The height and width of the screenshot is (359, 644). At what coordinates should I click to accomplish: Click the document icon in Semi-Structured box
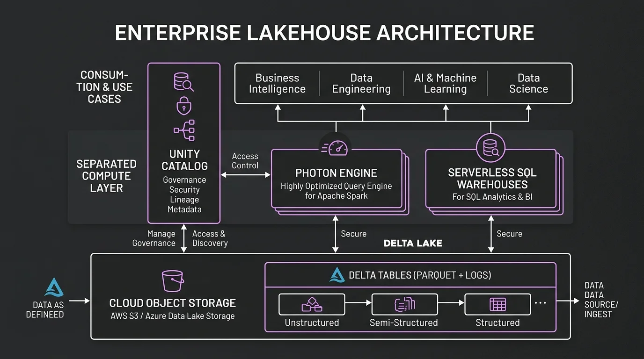[x=405, y=304]
